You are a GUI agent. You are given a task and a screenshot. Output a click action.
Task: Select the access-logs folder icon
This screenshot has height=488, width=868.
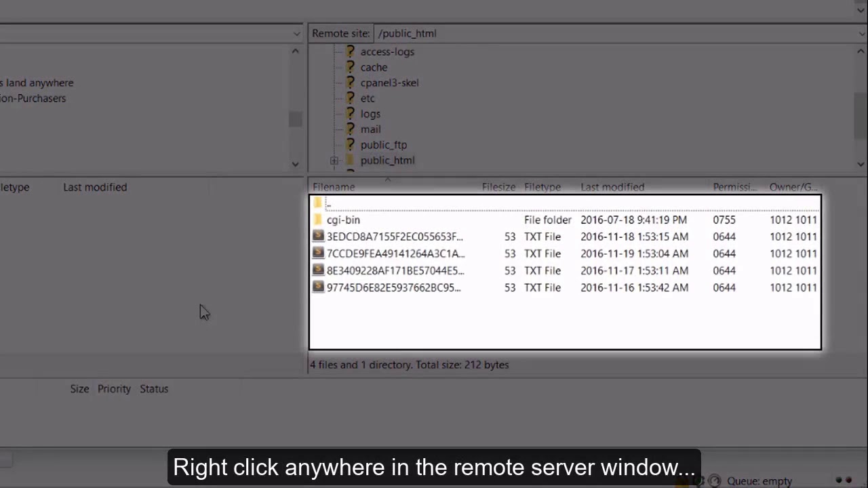click(350, 52)
